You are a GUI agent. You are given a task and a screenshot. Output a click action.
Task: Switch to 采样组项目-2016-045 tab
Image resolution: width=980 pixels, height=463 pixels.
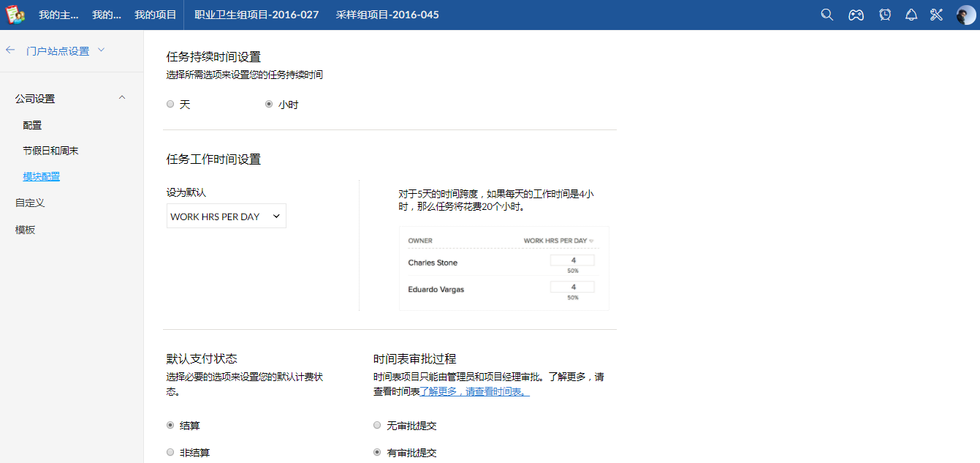click(x=387, y=15)
